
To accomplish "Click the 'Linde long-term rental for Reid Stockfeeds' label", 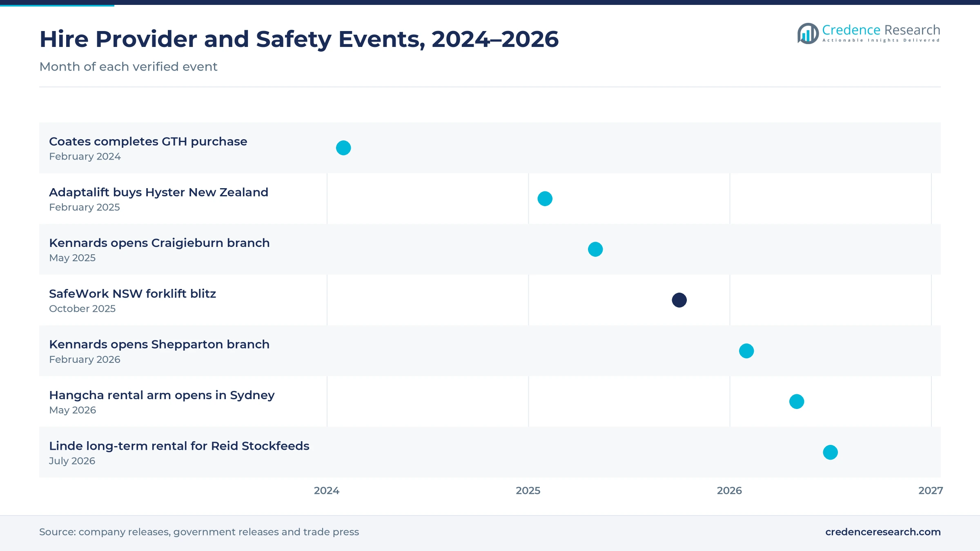I will tap(179, 446).
